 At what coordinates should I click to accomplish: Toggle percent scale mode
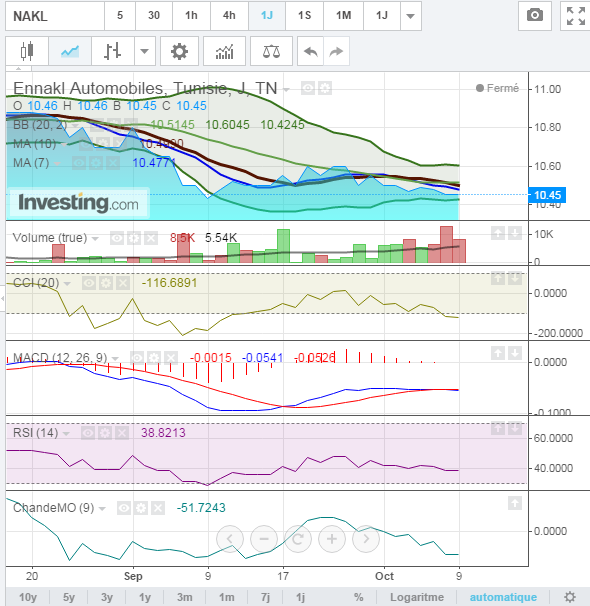click(359, 597)
